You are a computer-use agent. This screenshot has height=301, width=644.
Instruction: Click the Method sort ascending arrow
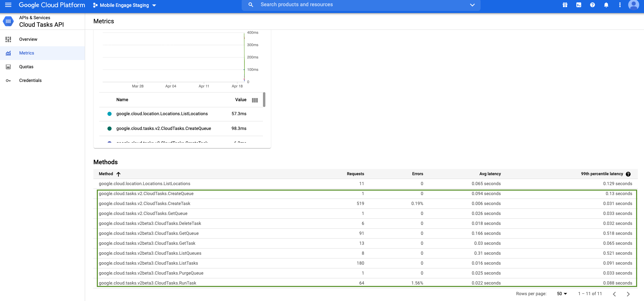118,174
